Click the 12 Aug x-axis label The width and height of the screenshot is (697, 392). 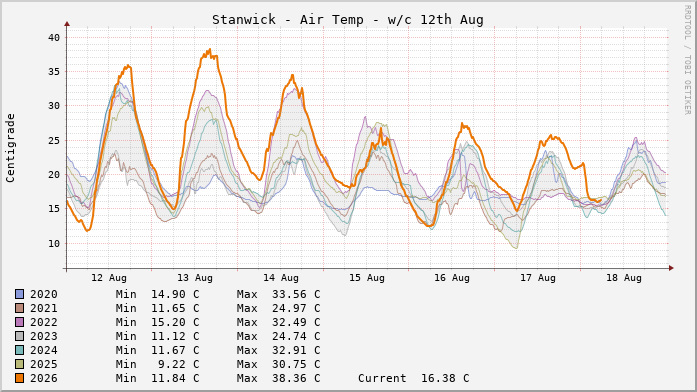(109, 278)
